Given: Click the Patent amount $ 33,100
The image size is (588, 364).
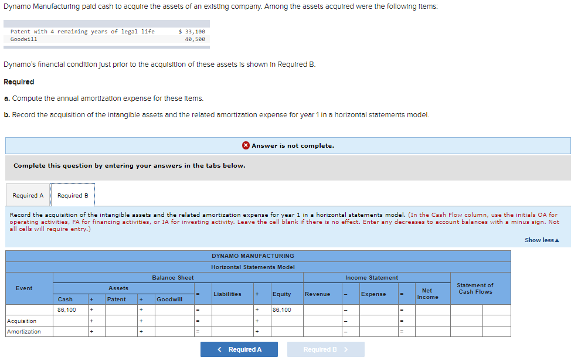Looking at the screenshot, I should coord(192,32).
